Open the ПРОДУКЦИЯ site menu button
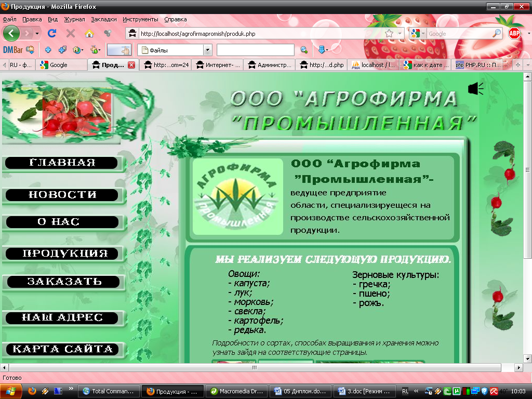The width and height of the screenshot is (532, 399). pyautogui.click(x=62, y=254)
